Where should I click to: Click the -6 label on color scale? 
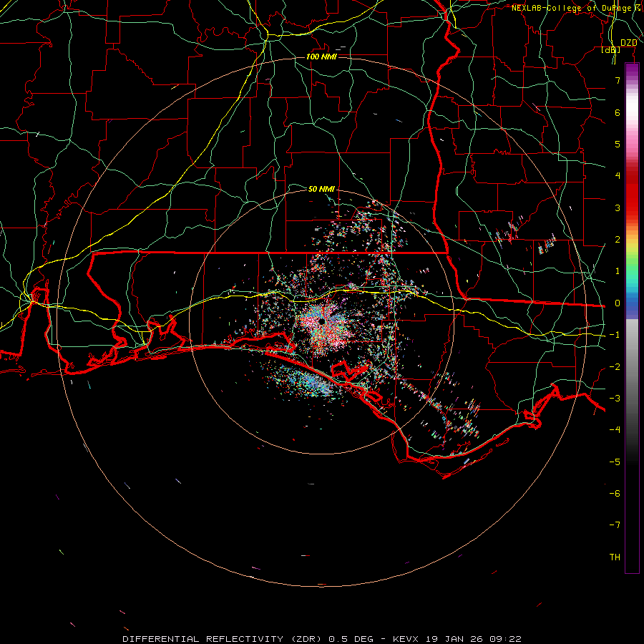pyautogui.click(x=615, y=493)
